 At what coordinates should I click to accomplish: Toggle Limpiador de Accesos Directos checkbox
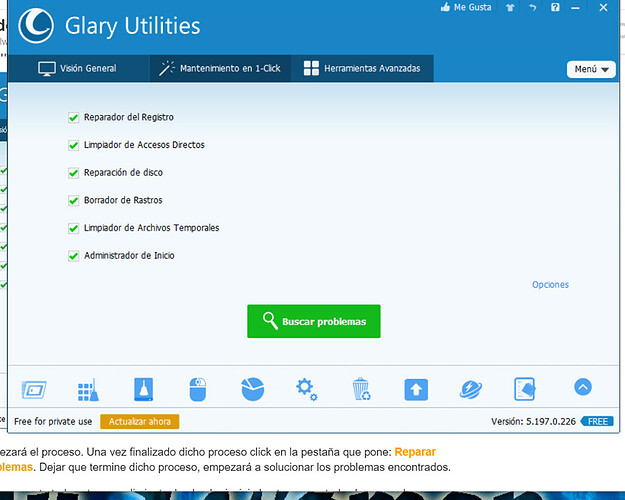(x=73, y=145)
